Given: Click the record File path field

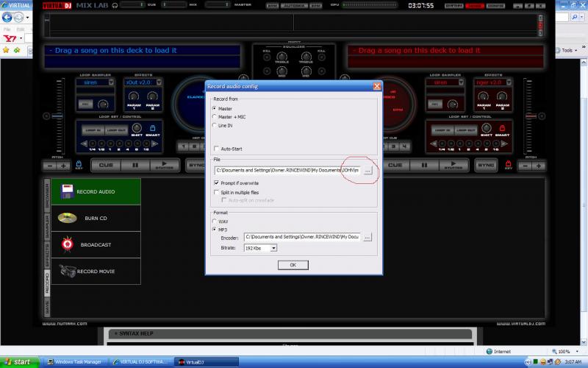Looking at the screenshot, I should tap(287, 171).
